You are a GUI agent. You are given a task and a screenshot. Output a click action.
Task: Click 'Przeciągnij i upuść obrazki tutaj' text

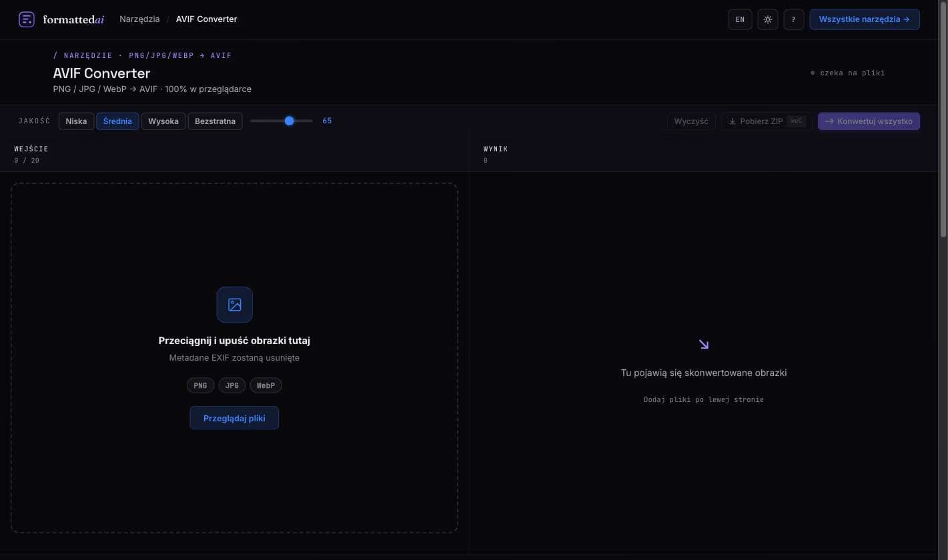(234, 341)
